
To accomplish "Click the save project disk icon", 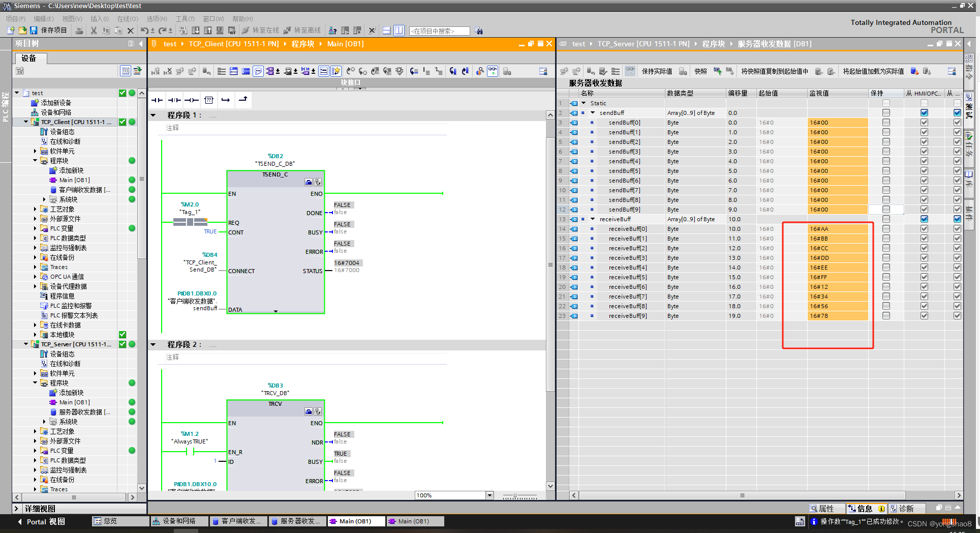I will coord(34,31).
